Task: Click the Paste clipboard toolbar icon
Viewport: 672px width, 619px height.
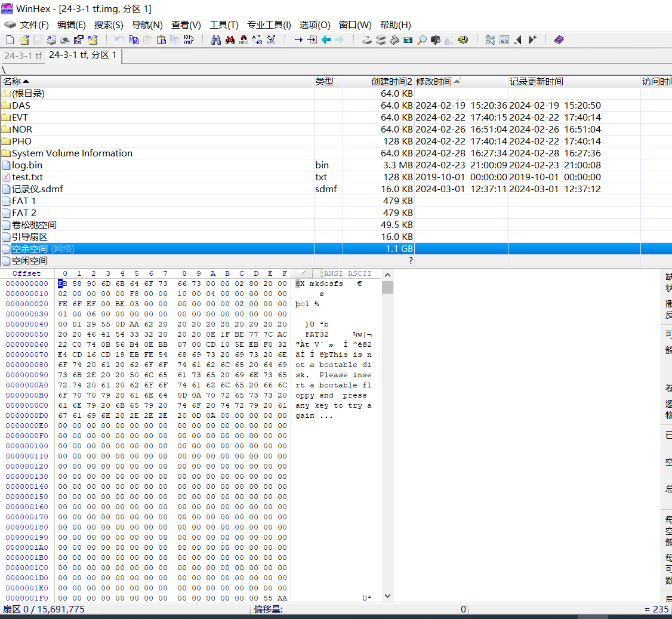Action: pos(161,40)
